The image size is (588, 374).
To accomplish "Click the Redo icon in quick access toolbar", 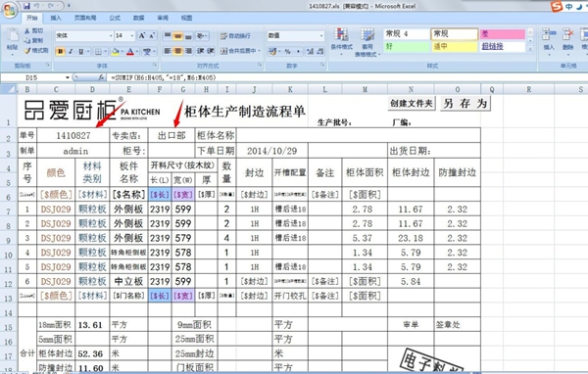I will click(51, 6).
